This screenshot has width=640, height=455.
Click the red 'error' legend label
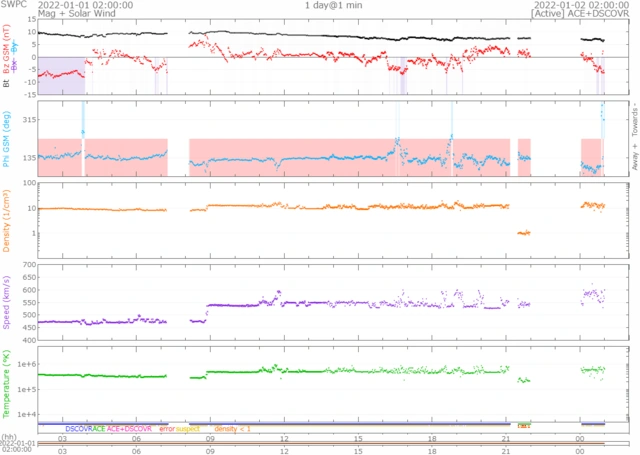pyautogui.click(x=166, y=428)
